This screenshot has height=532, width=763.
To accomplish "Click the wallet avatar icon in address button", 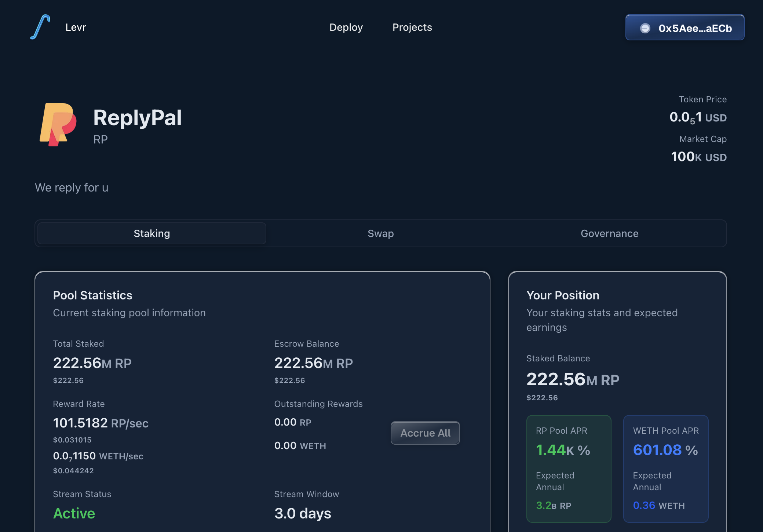I will click(x=645, y=28).
